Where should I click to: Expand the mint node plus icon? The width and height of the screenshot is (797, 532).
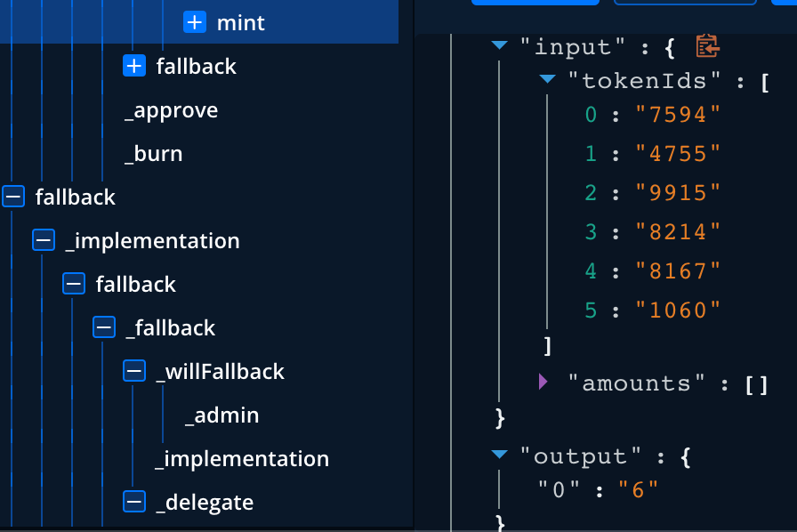pos(194,22)
